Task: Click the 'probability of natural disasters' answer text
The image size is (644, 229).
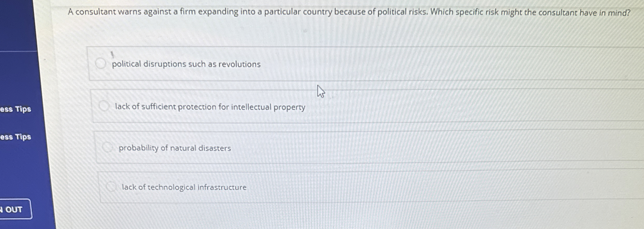Action: pos(175,148)
